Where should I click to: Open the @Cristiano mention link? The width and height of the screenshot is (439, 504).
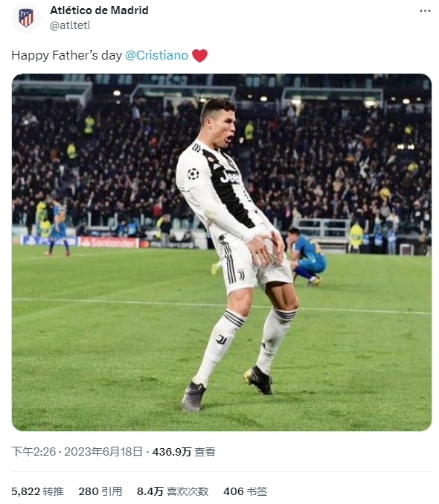coord(156,55)
